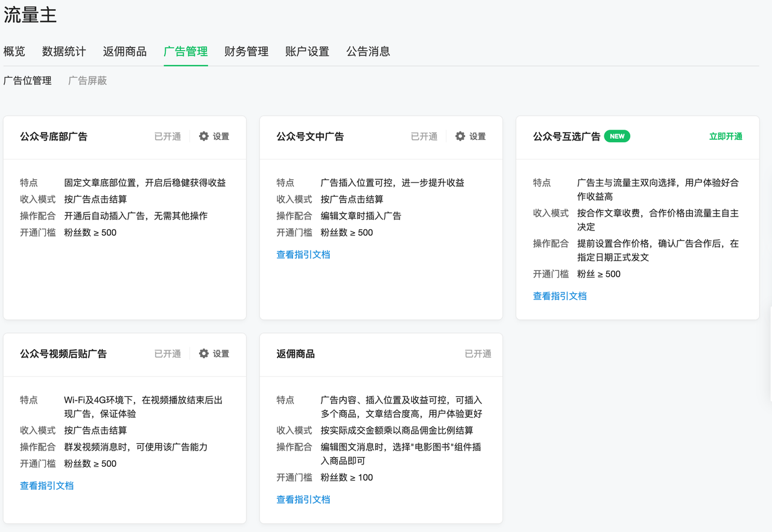Open 查看指引文档 link in 公众号视频后贴广告 card
The height and width of the screenshot is (532, 772).
coord(47,486)
